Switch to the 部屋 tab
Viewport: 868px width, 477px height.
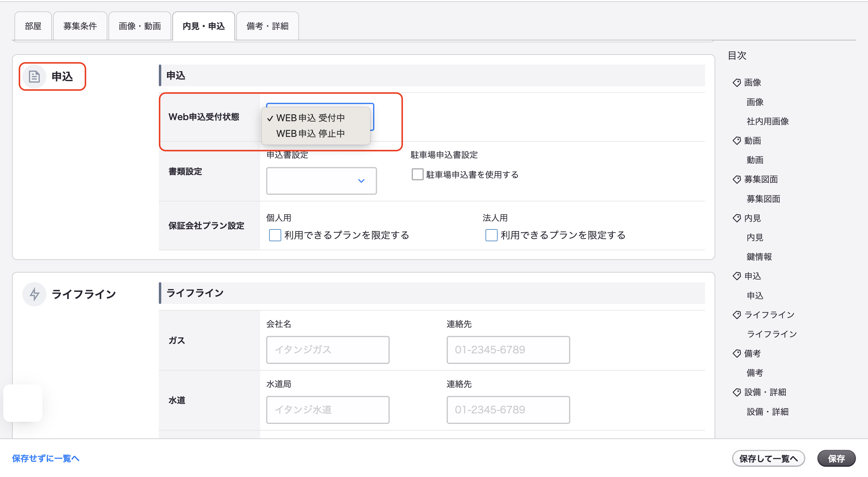33,26
